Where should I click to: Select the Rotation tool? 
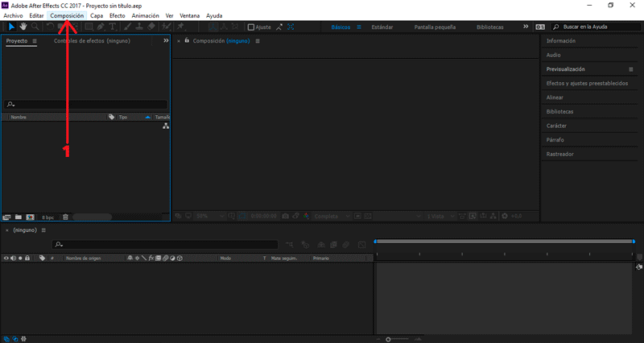[50, 27]
